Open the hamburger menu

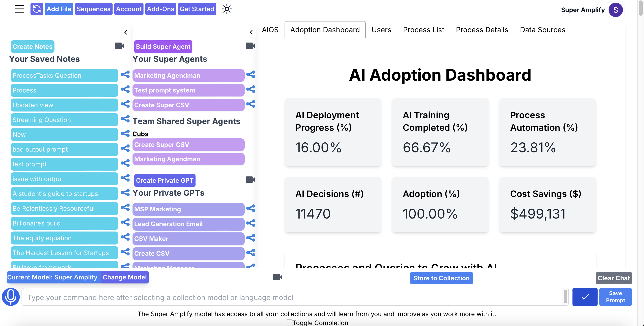[x=20, y=9]
